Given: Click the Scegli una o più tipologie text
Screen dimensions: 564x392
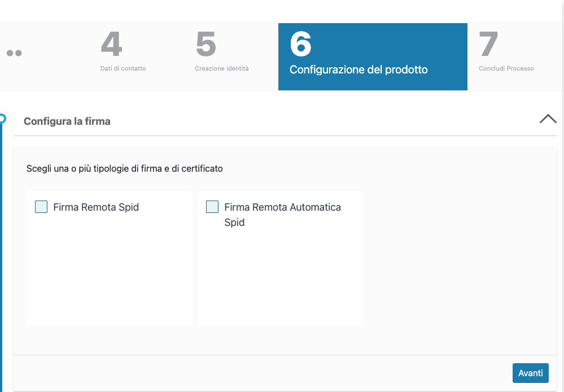Looking at the screenshot, I should [124, 168].
